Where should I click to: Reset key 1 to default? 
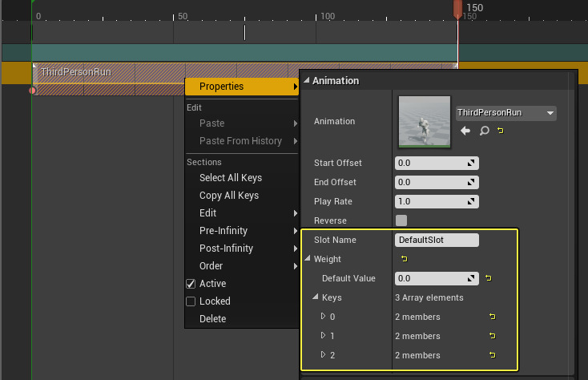pos(491,336)
